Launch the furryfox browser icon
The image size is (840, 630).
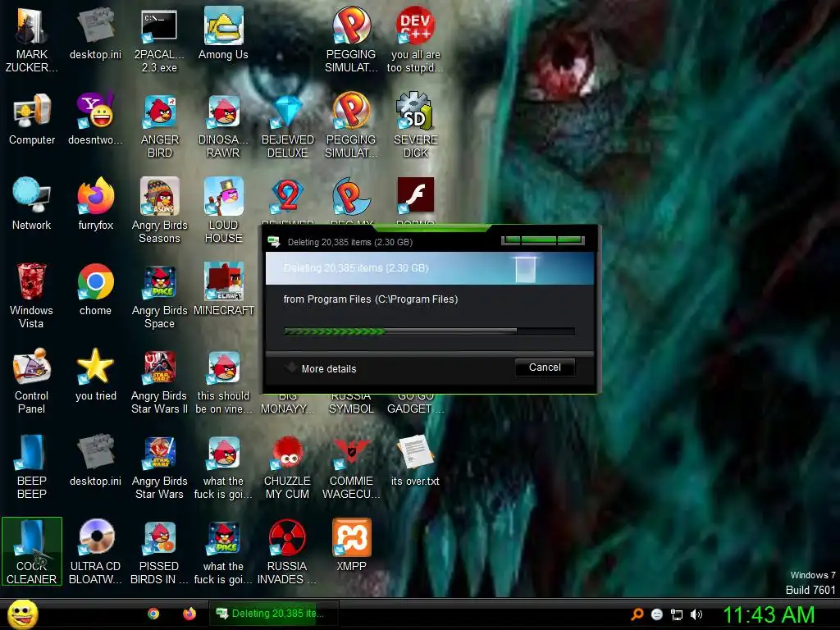(96, 204)
